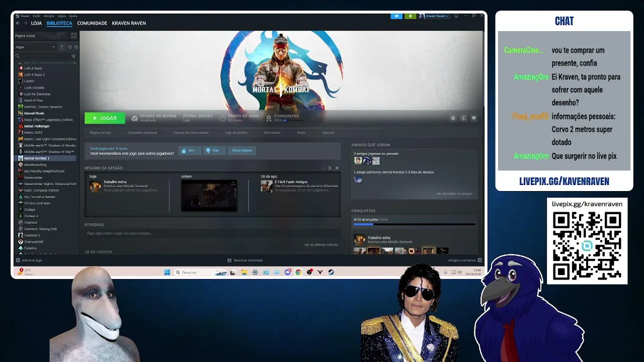Show Mortal Kombat 1 game info icon

point(463,118)
